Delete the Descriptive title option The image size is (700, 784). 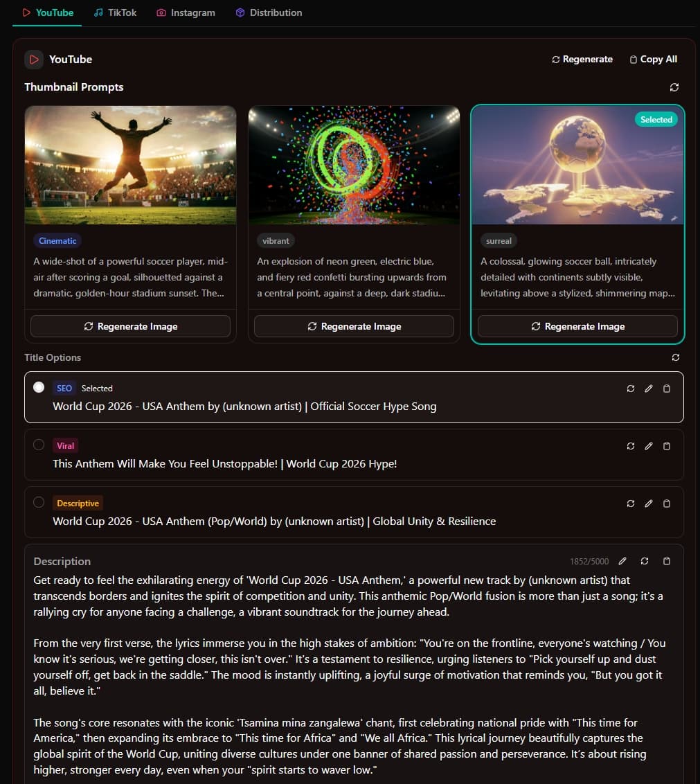click(666, 504)
